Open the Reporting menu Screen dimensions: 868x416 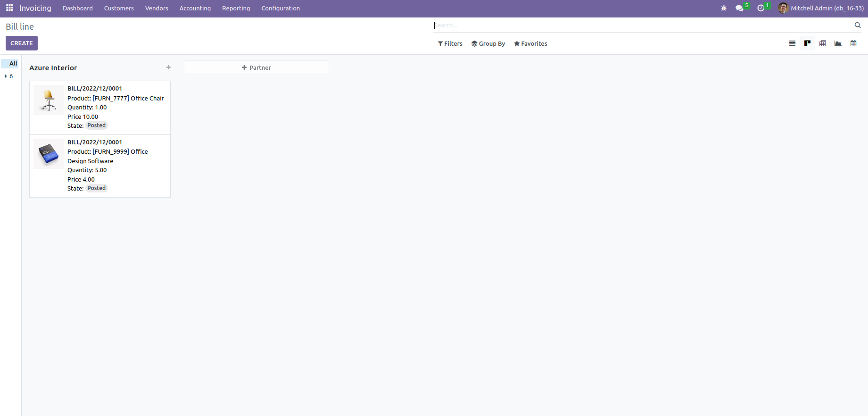tap(236, 8)
